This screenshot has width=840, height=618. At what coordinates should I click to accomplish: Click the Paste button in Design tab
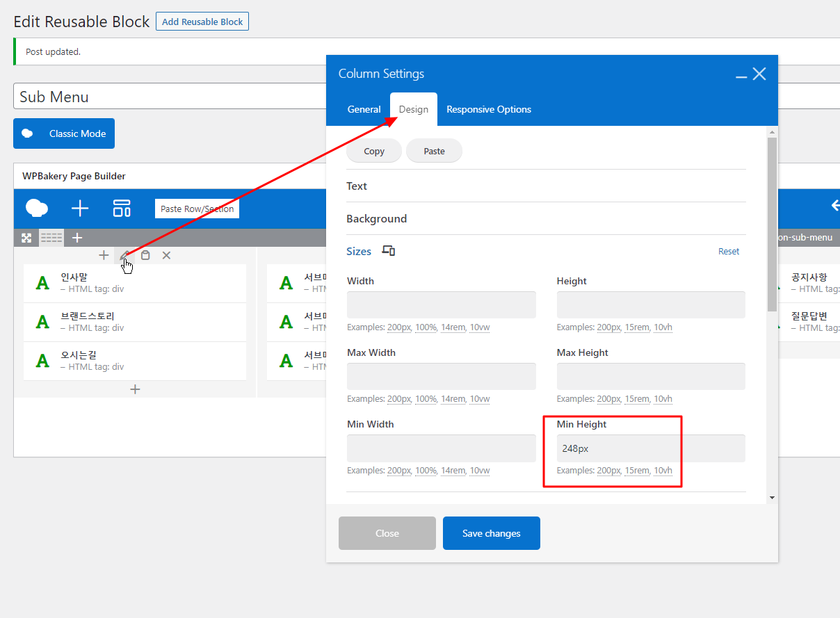pos(434,151)
